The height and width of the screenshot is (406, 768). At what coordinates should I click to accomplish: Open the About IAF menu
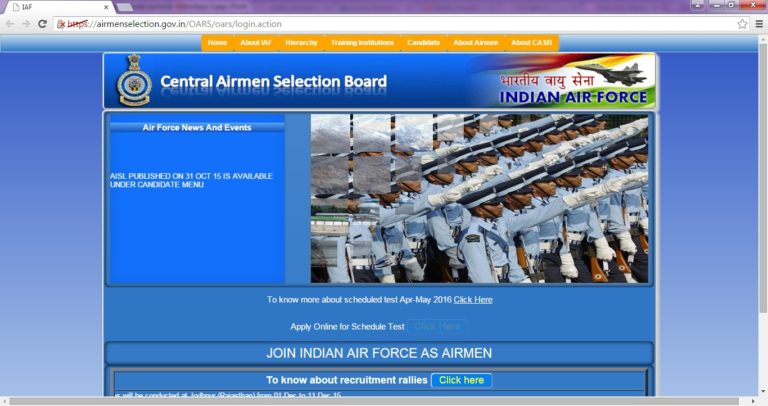[255, 43]
